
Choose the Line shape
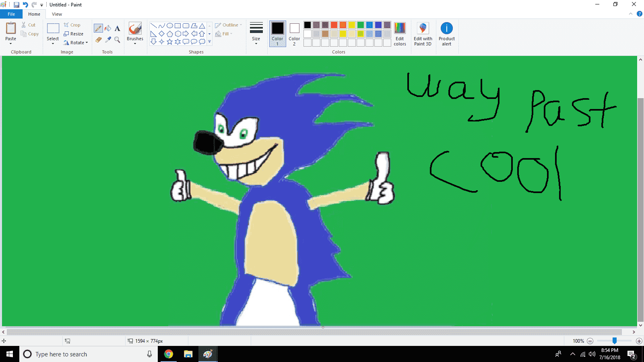(153, 26)
